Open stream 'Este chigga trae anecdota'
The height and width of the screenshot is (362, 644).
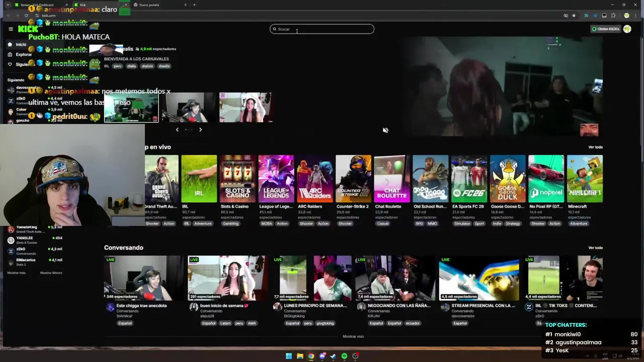pyautogui.click(x=144, y=278)
